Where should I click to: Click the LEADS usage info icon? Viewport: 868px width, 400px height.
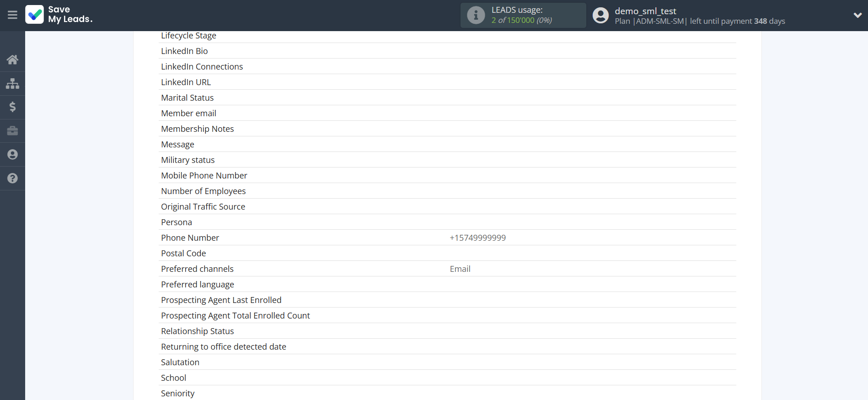coord(476,15)
